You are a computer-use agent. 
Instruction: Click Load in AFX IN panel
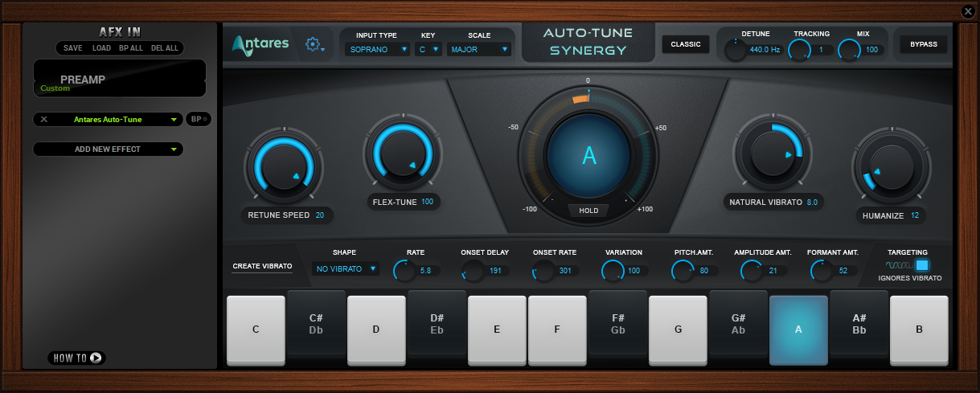click(101, 48)
